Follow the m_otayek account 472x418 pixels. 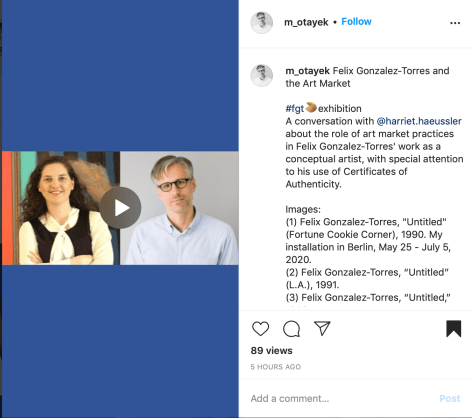pos(356,22)
